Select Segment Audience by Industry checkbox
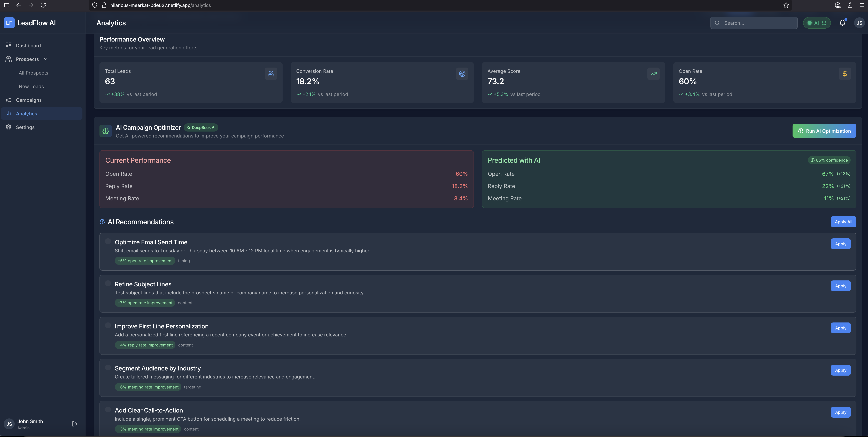 pyautogui.click(x=108, y=367)
